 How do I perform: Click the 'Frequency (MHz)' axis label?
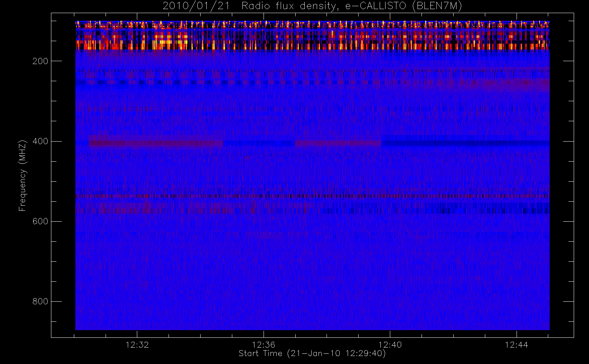coord(23,175)
